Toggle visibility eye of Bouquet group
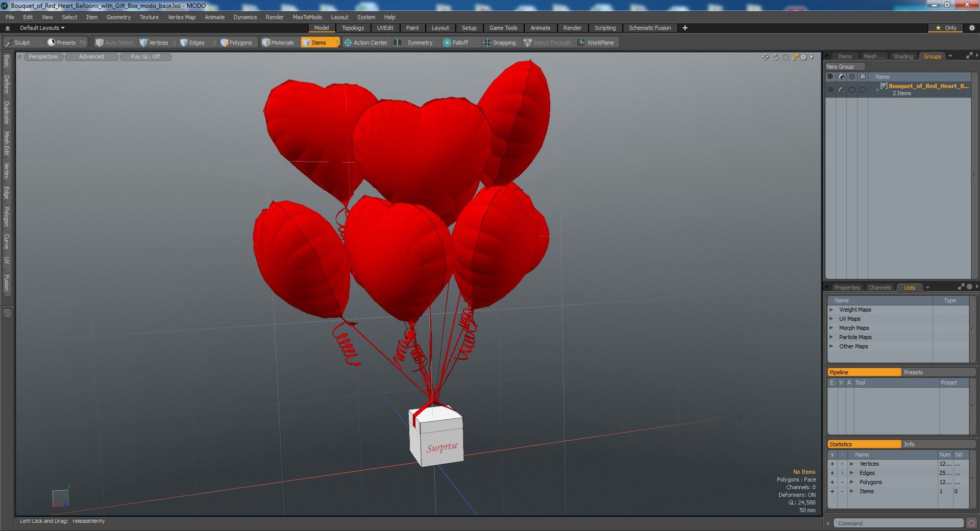Viewport: 980px width, 531px height. (x=830, y=89)
